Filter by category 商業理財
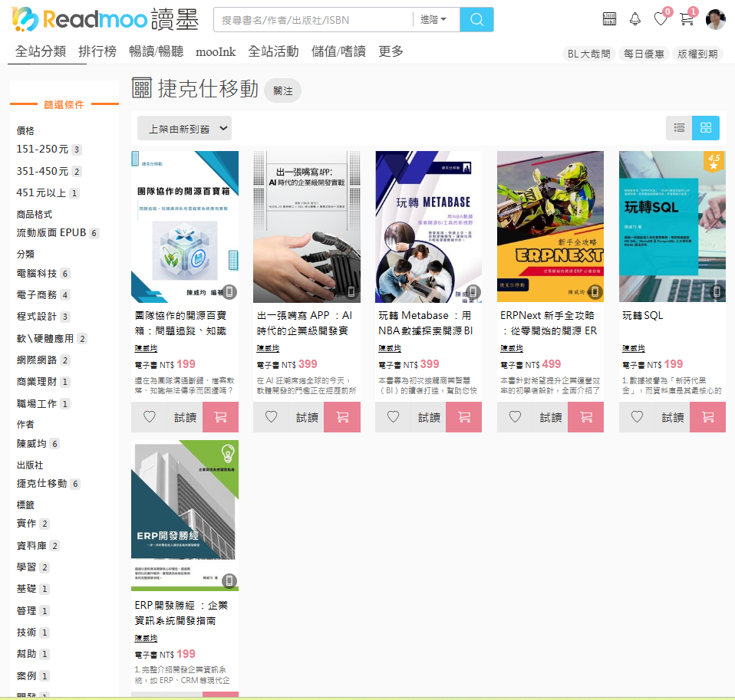The image size is (735, 700). pos(43,381)
